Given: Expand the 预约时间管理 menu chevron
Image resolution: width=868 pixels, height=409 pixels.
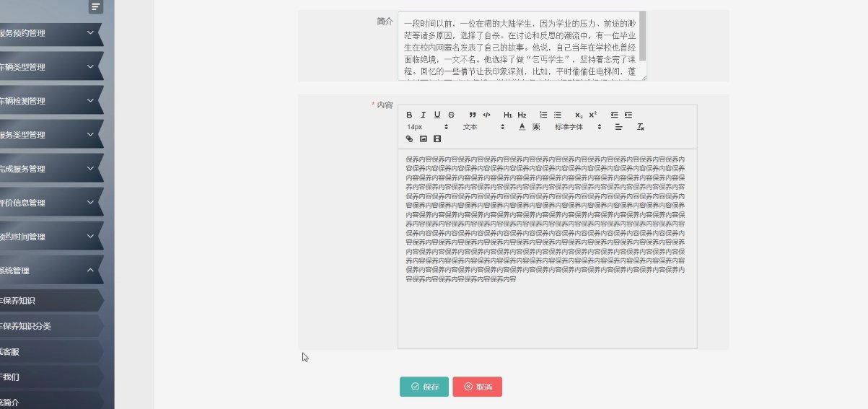Looking at the screenshot, I should pyautogui.click(x=90, y=236).
